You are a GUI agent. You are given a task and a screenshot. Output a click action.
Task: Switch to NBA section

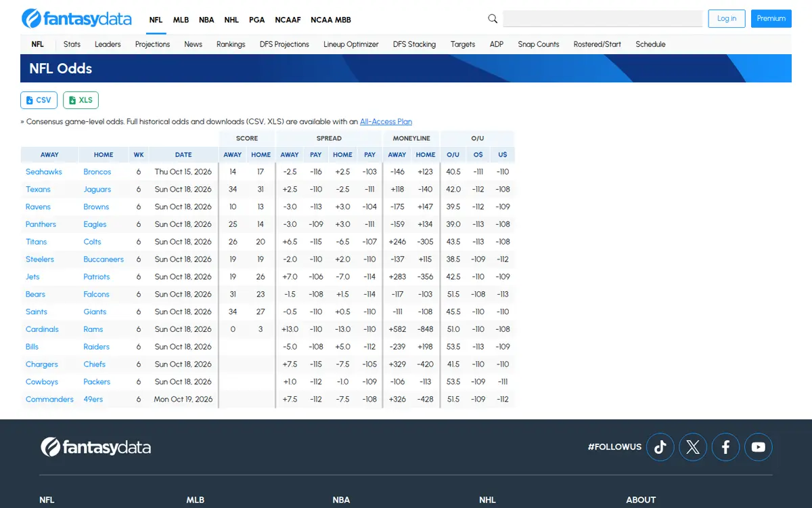(x=206, y=20)
